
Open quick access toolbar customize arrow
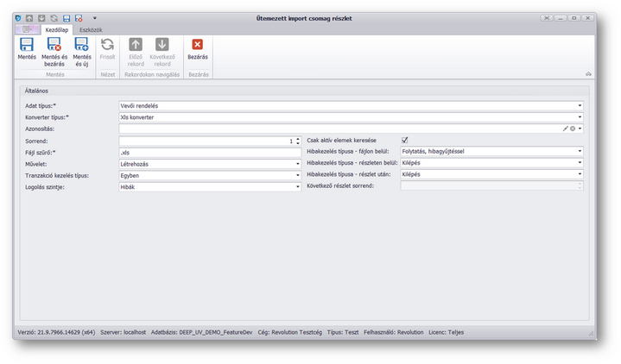[x=94, y=18]
